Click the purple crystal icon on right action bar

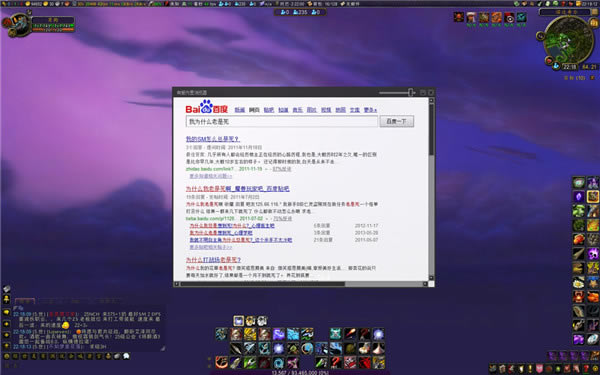tap(579, 197)
